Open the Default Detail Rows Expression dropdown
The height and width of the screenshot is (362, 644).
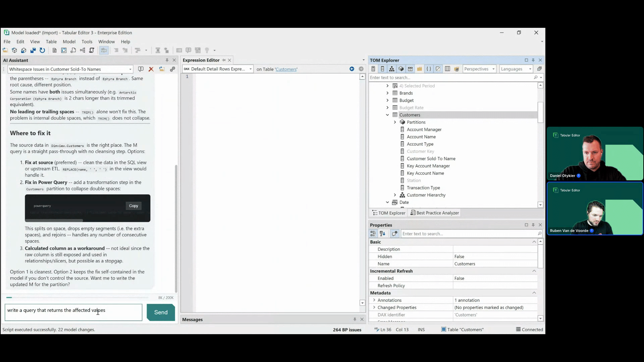[x=251, y=69]
